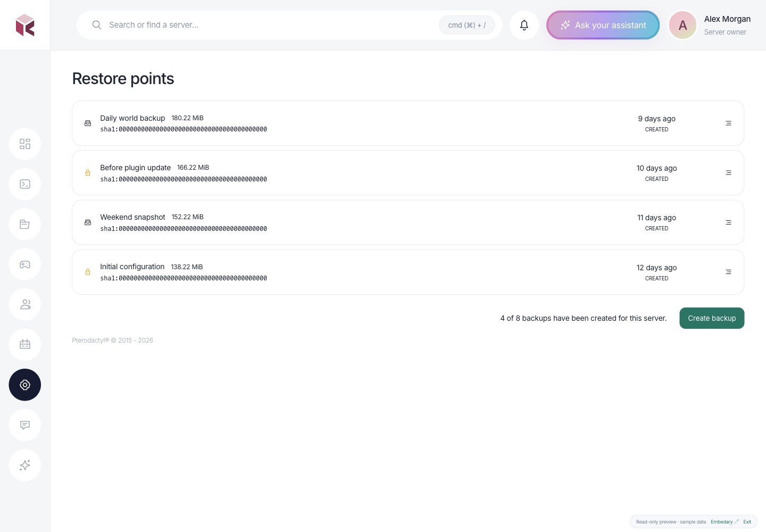The width and height of the screenshot is (766, 532).
Task: Click the lock icon for Initial configuration
Action: coord(88,272)
